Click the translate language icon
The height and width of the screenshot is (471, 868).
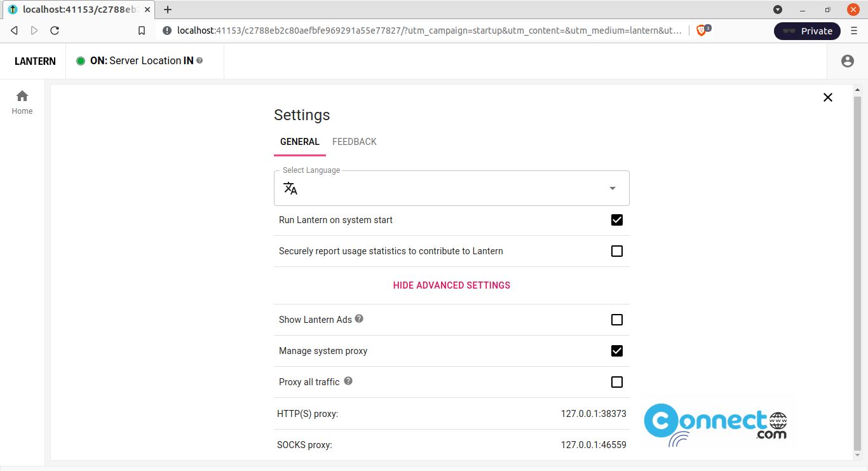pos(290,188)
